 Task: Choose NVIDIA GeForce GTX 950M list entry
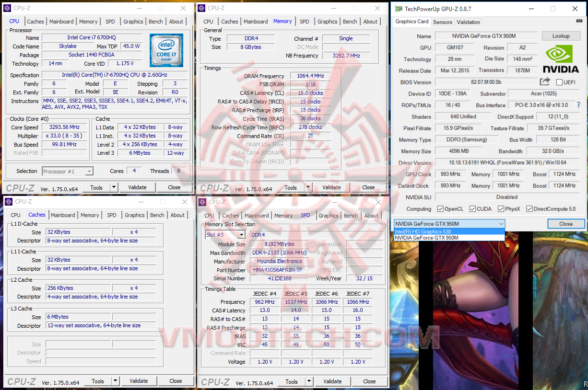point(449,238)
